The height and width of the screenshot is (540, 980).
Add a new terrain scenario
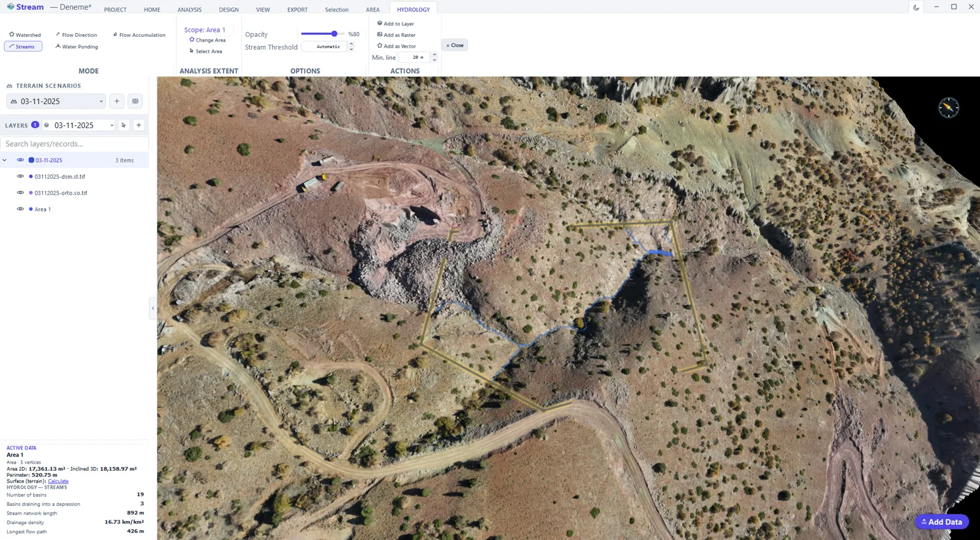(117, 102)
